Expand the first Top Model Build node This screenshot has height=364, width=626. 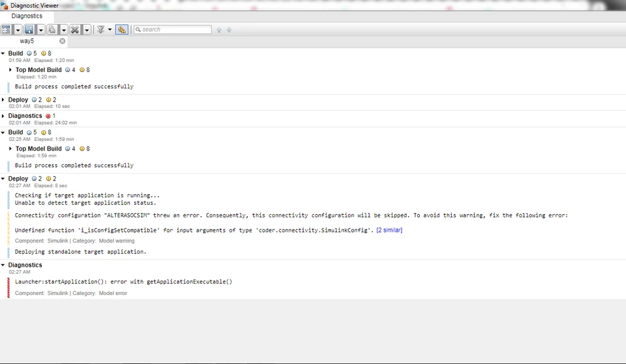click(11, 70)
